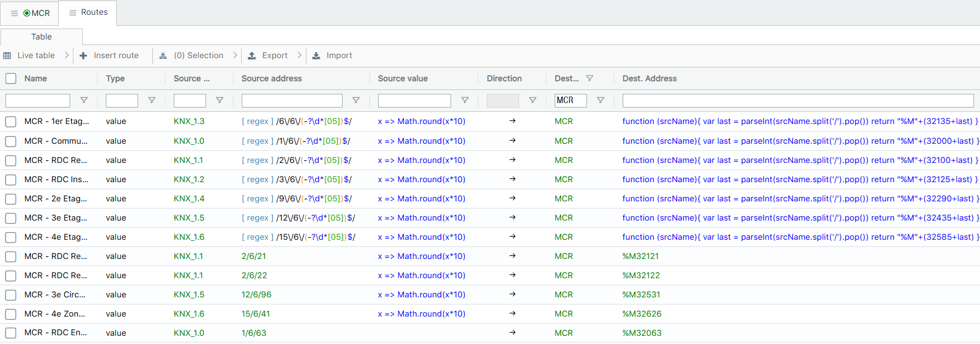Screen dimensions: 980x344
Task: Expand the chevron next to Live table
Action: tap(67, 55)
